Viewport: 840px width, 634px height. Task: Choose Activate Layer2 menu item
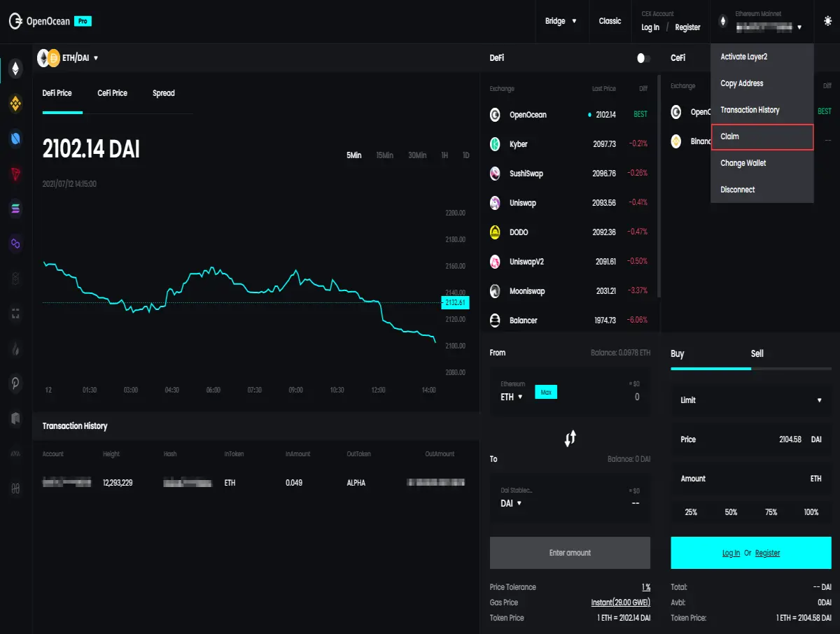point(762,57)
